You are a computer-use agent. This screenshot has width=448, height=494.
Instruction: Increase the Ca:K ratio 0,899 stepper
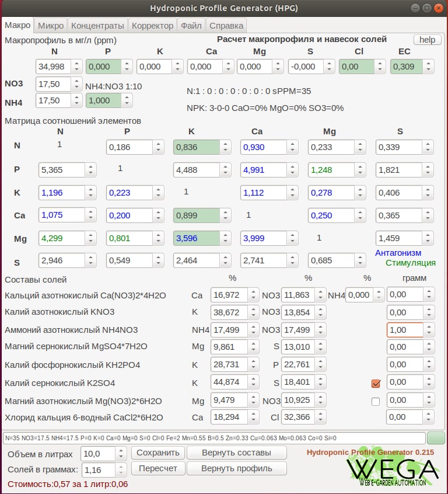coord(225,213)
